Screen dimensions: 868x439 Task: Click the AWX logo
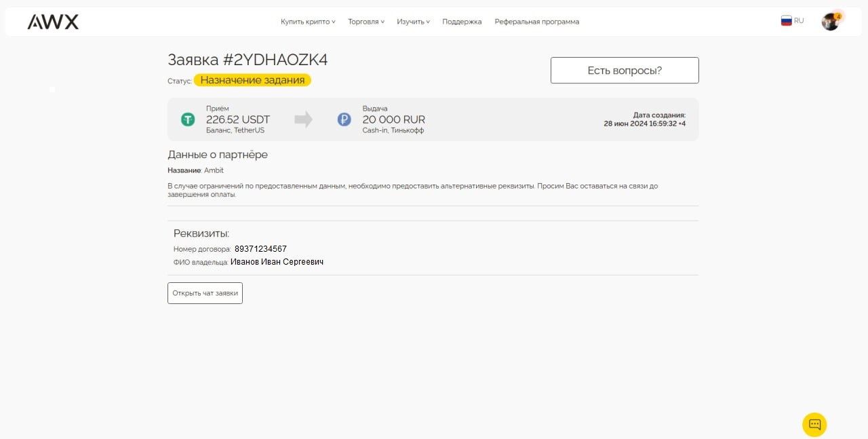point(53,22)
